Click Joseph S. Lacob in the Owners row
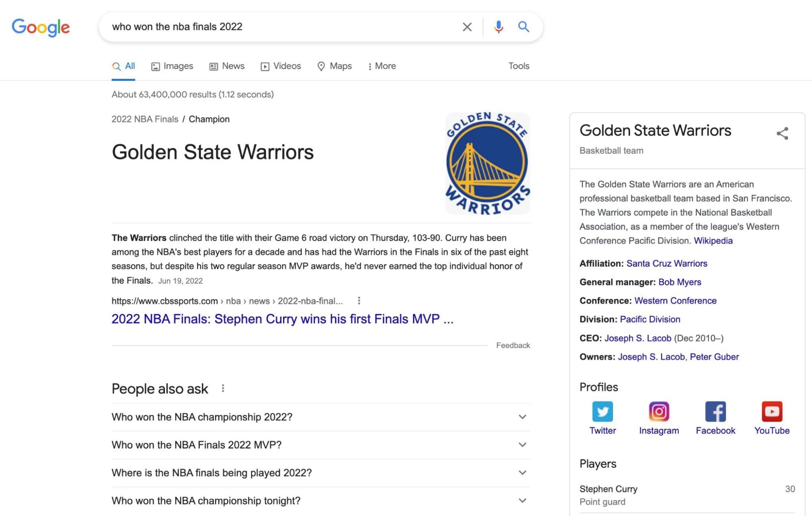The image size is (812, 516). point(651,357)
